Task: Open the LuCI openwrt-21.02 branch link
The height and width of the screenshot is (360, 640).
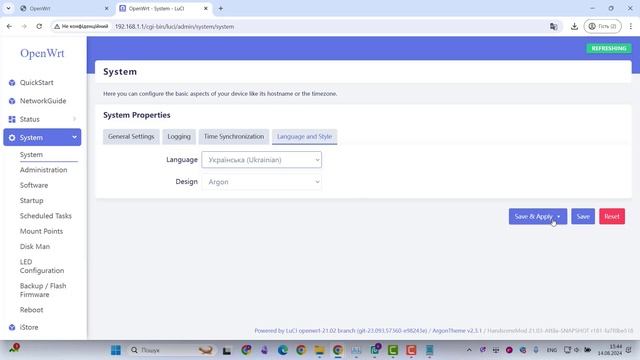Action: 340,331
